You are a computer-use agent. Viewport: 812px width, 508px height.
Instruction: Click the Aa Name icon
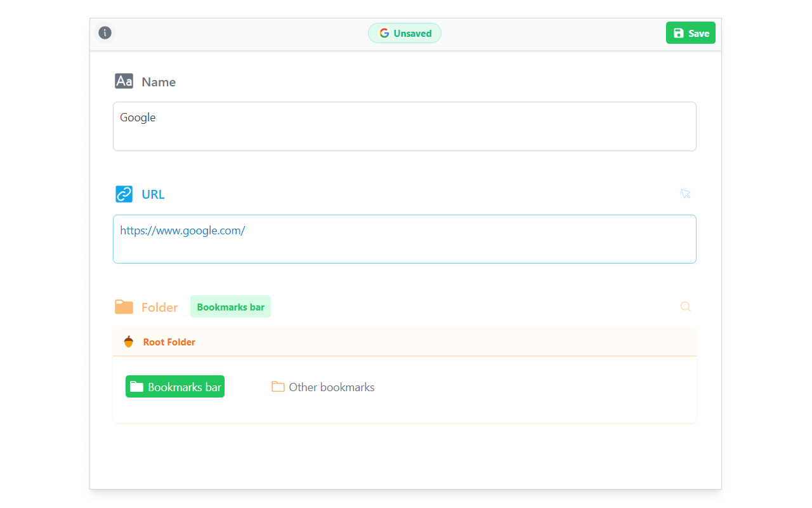[124, 81]
